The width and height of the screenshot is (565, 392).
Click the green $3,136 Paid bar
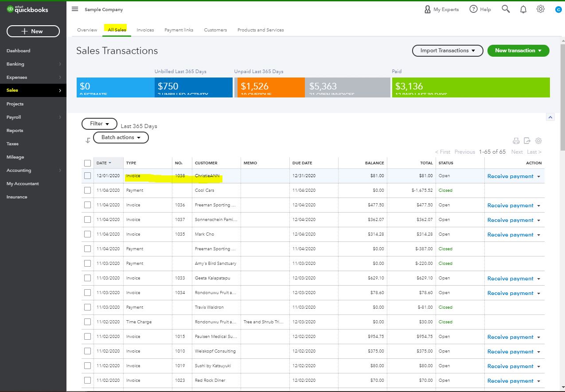(471, 87)
